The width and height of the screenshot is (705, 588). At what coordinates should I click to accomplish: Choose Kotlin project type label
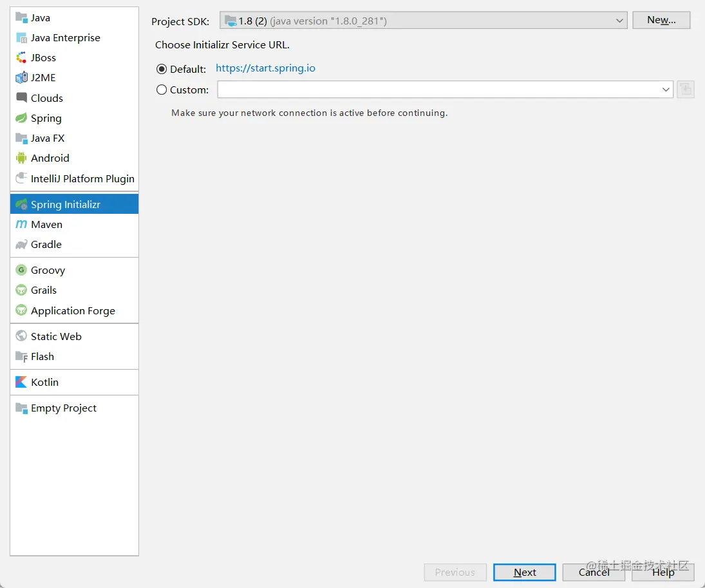click(x=45, y=382)
